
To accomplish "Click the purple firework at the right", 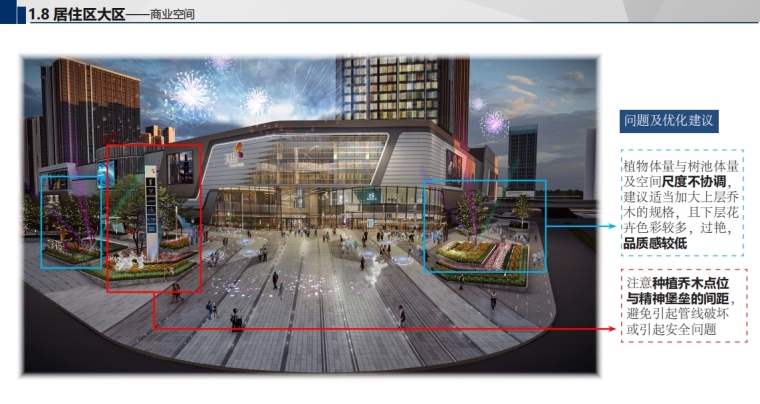I will (493, 123).
